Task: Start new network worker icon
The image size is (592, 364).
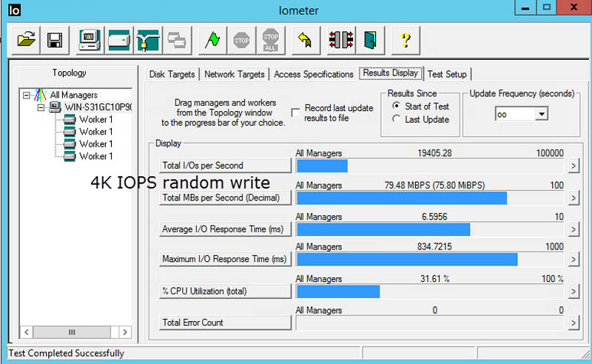Action: 148,40
